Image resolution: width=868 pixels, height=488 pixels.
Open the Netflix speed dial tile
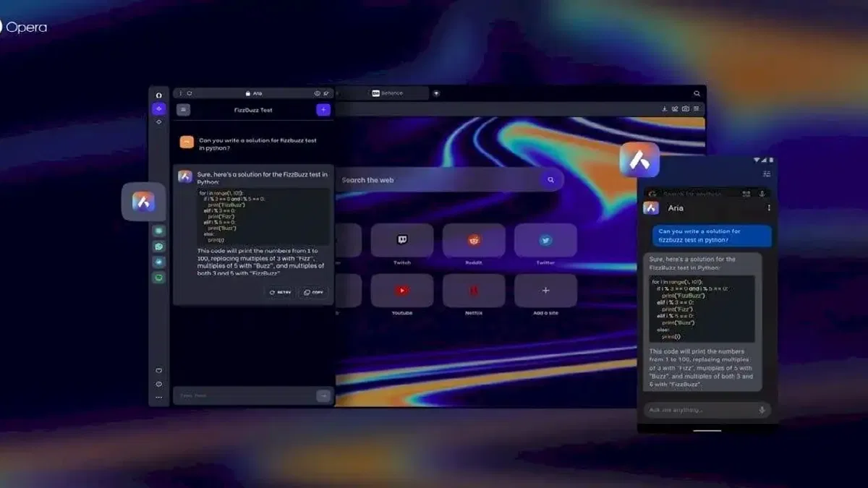click(474, 291)
